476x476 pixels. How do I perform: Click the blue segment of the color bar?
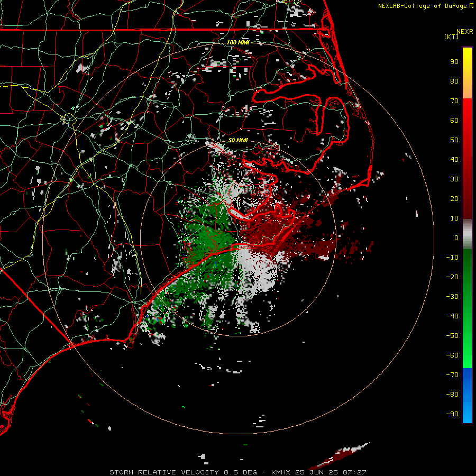point(467,396)
